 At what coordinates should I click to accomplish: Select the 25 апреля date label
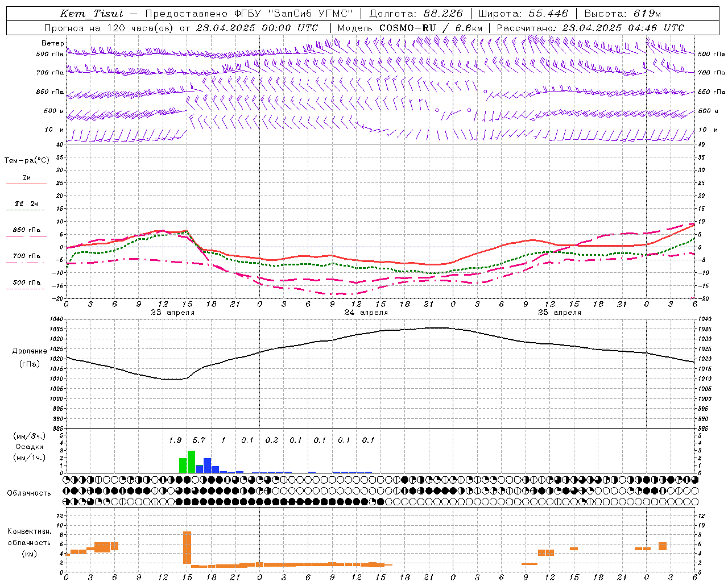pos(559,313)
